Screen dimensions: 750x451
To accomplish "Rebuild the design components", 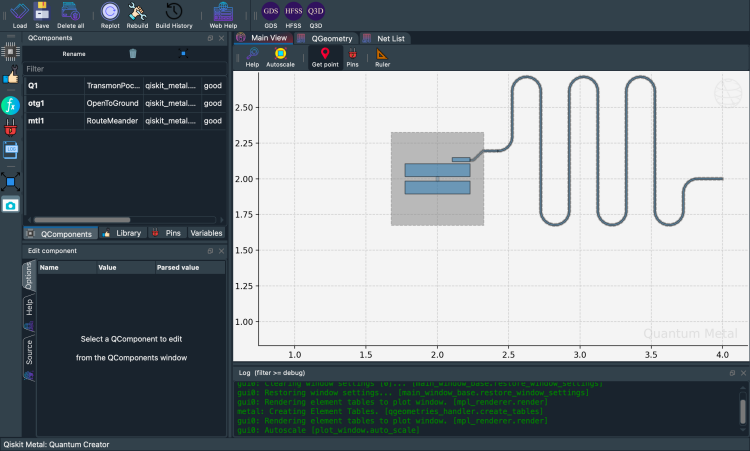I will pos(137,15).
